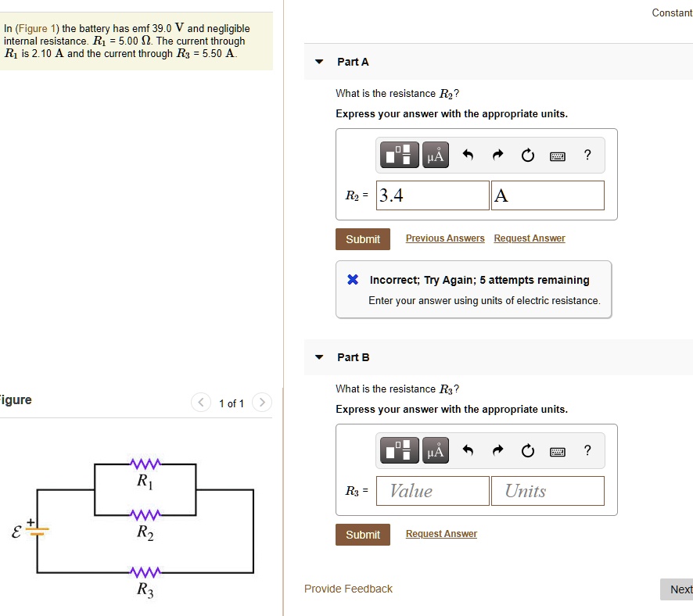Click the reset circular arrow in Part A
Image resolution: width=693 pixels, height=616 pixels.
(x=528, y=155)
